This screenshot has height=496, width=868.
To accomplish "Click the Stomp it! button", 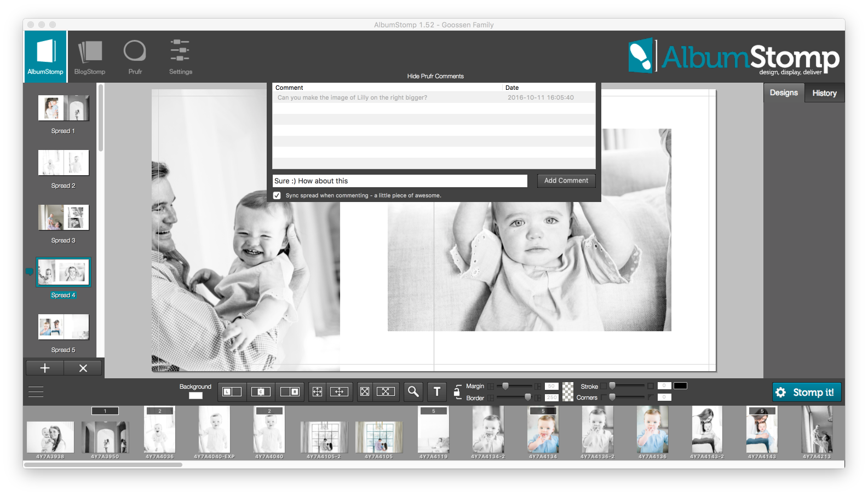I will [807, 392].
